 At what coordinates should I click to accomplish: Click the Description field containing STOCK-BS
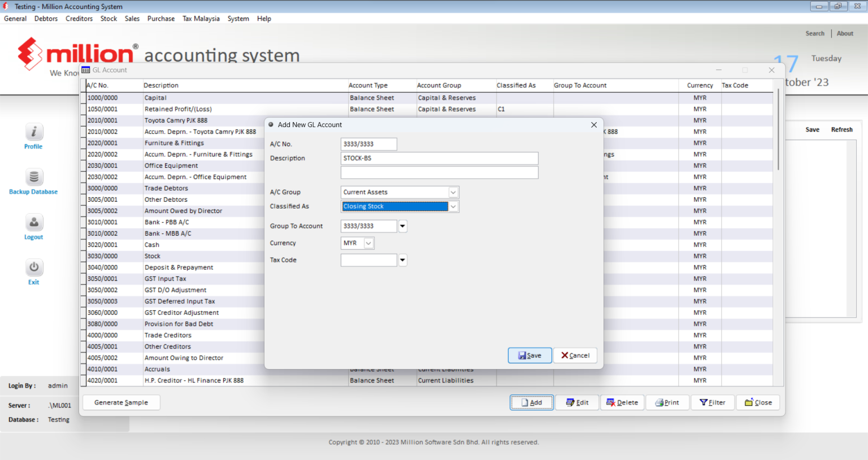tap(440, 158)
